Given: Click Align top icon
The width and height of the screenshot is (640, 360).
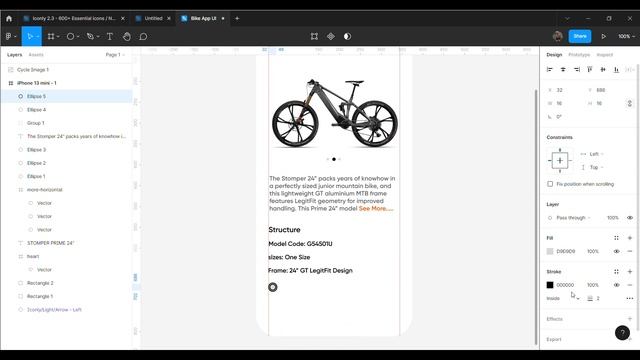Looking at the screenshot, I should 590,70.
